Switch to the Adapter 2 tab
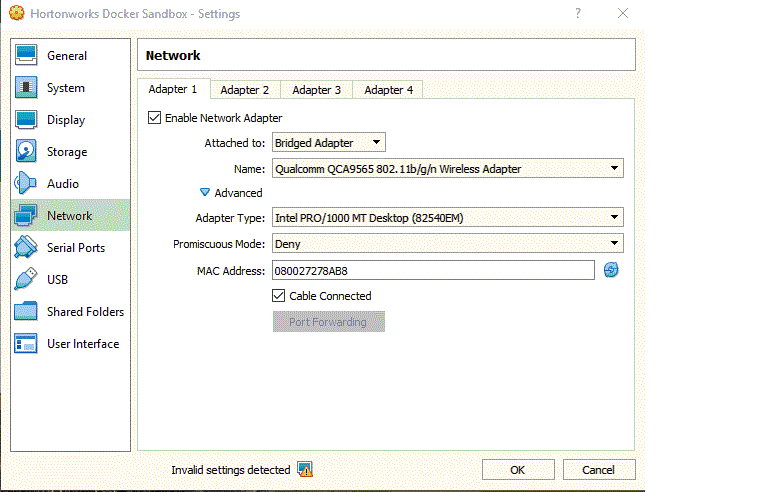 click(244, 90)
